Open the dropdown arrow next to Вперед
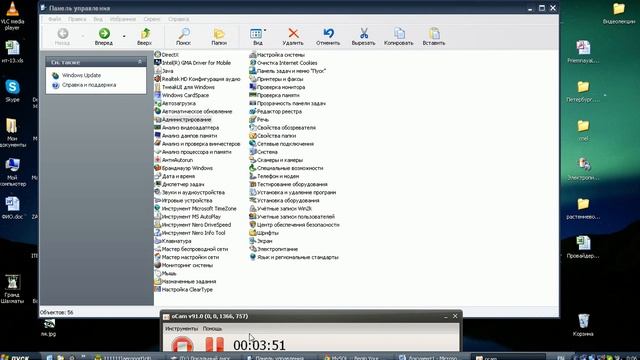 pos(124,36)
